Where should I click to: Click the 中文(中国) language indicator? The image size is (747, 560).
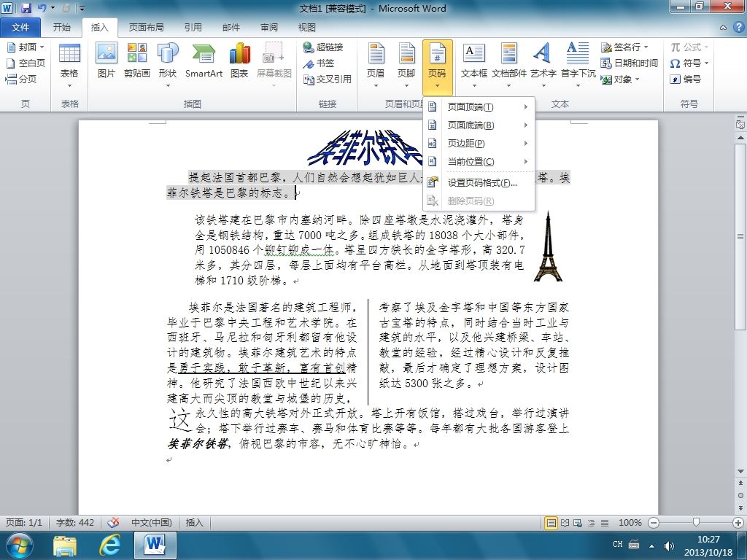(152, 523)
